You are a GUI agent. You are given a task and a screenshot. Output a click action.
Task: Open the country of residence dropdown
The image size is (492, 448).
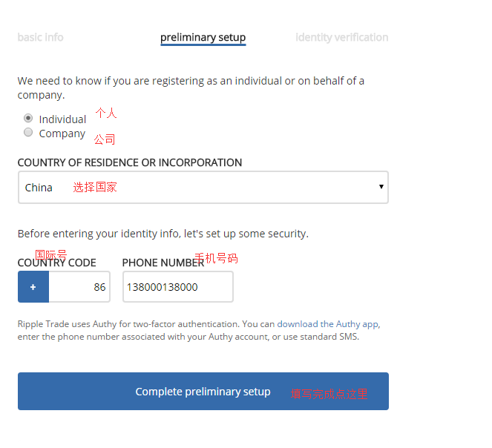click(203, 188)
